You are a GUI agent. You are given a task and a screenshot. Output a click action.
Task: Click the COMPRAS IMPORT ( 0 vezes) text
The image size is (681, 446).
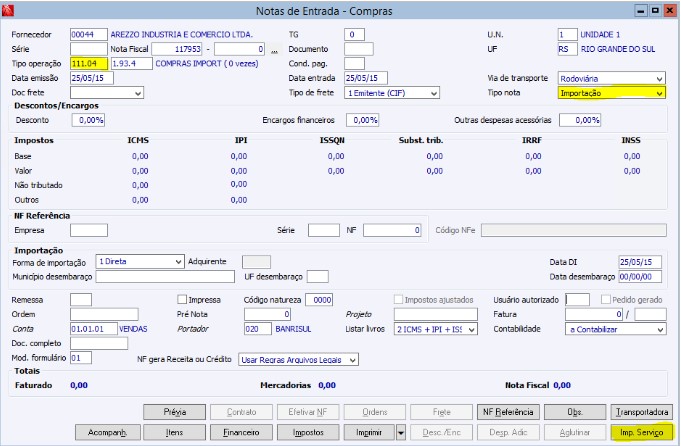tap(207, 63)
